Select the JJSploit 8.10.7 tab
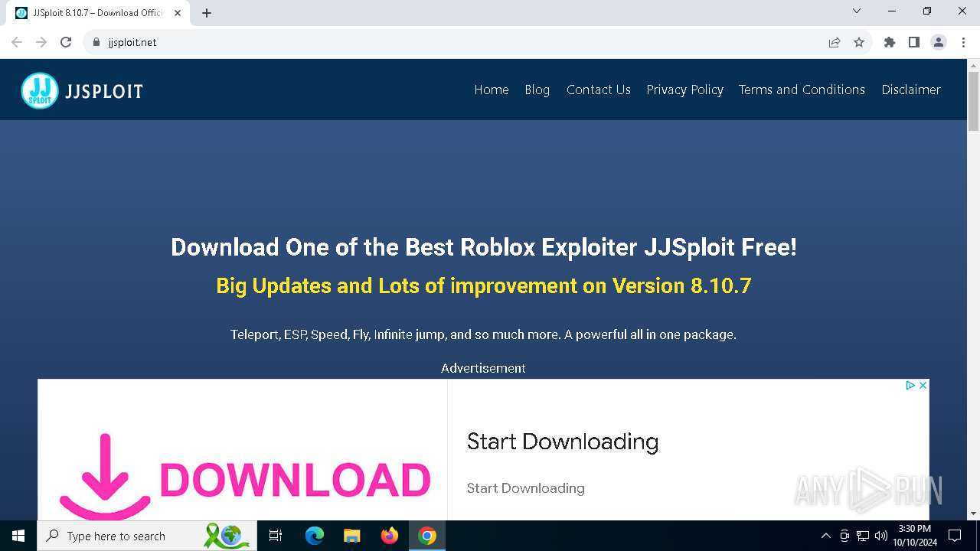 coord(98,13)
